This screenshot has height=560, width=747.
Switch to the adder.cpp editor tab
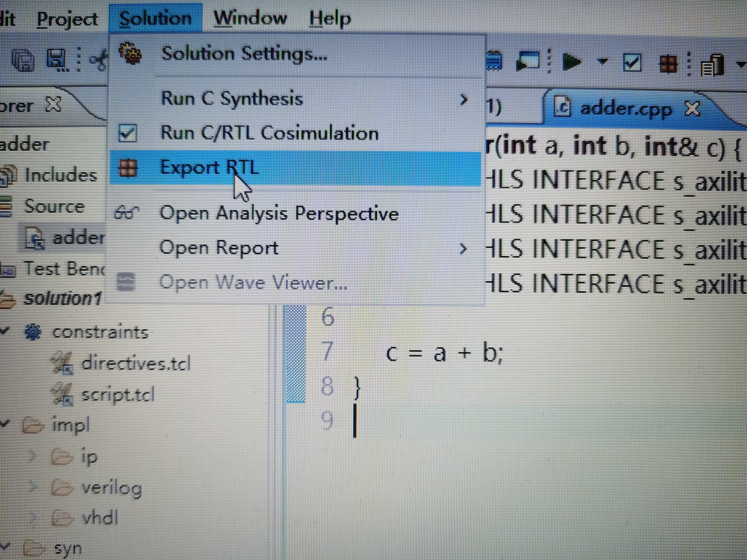(x=626, y=109)
